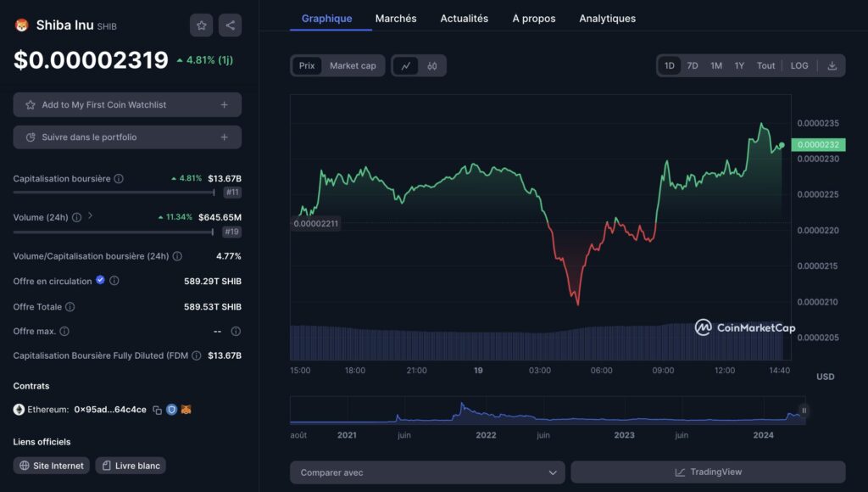Open Livre blanc whitepaper link
Image resolution: width=868 pixels, height=492 pixels.
(x=131, y=466)
